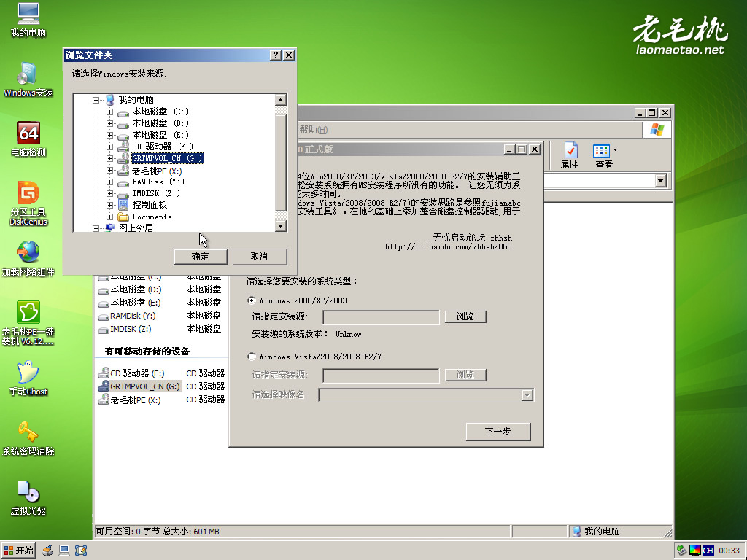Viewport: 747px width, 560px height.
Task: Launch the Windows安装 desktop shortcut
Action: [x=28, y=79]
